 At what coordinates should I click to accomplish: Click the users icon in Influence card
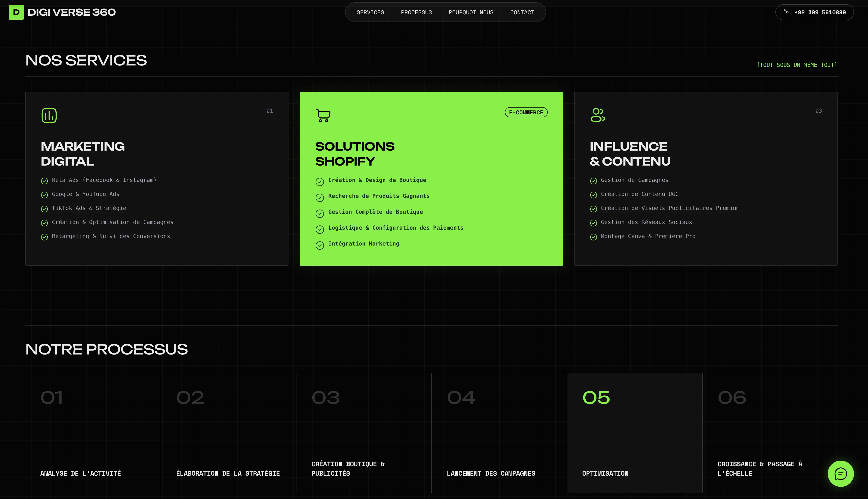pos(598,115)
